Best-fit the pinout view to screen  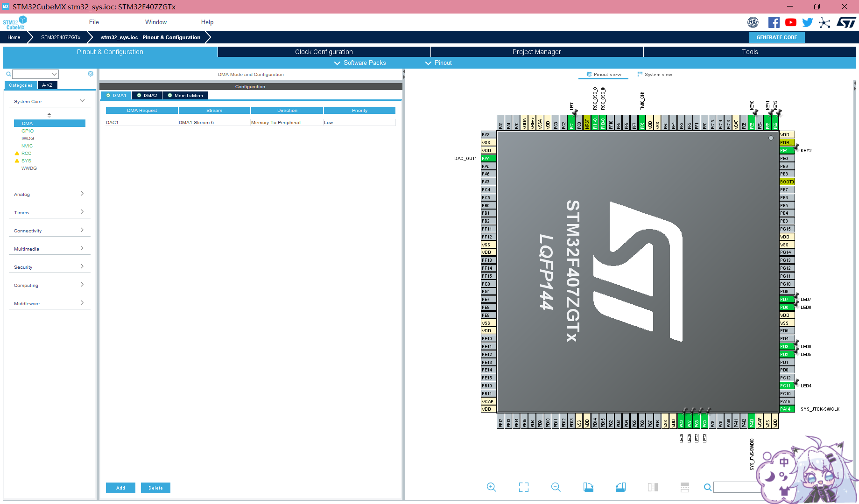[523, 487]
